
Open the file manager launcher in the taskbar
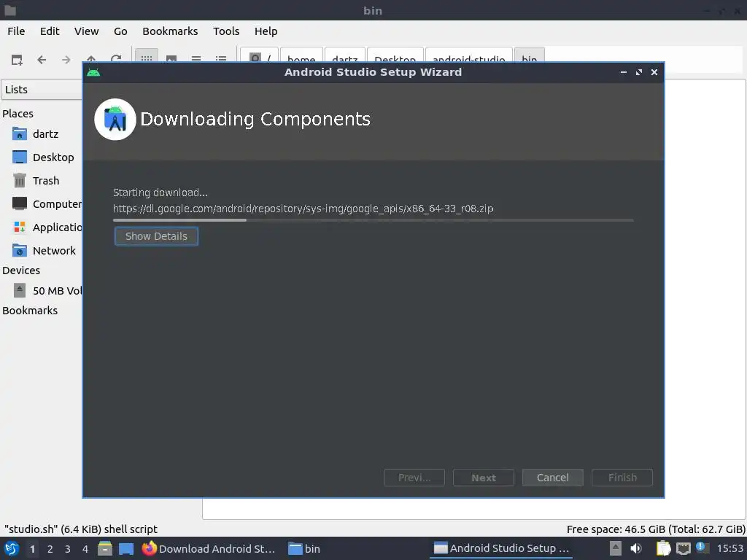(105, 548)
